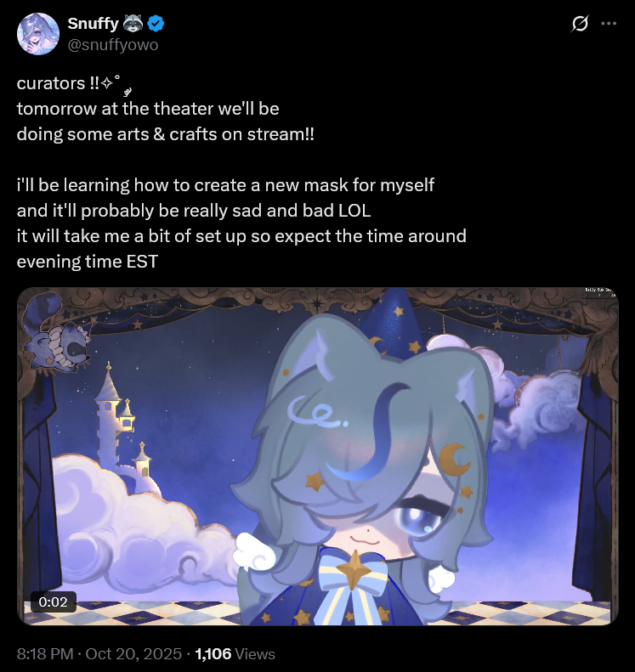Click the 0:02 video duration badge
635x672 pixels.
click(x=54, y=602)
